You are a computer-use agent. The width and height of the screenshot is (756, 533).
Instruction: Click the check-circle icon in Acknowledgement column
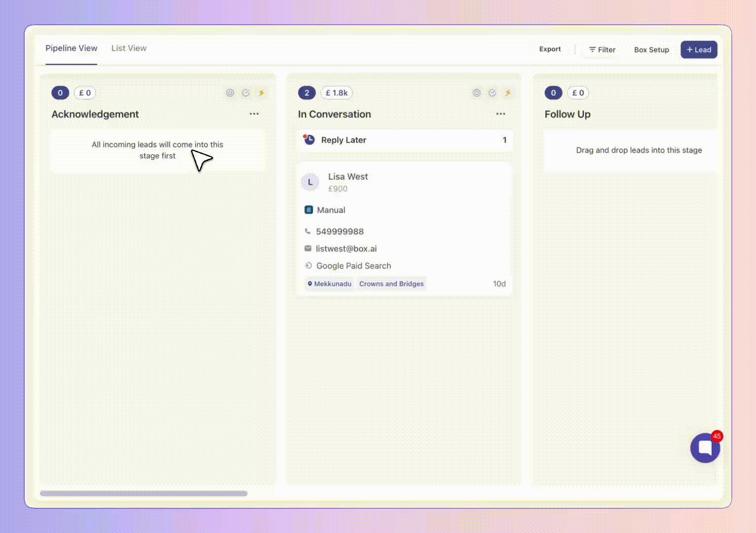(246, 93)
